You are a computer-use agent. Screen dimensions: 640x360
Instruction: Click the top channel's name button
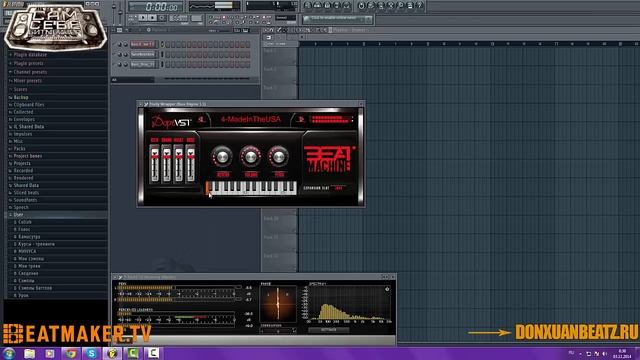point(143,44)
